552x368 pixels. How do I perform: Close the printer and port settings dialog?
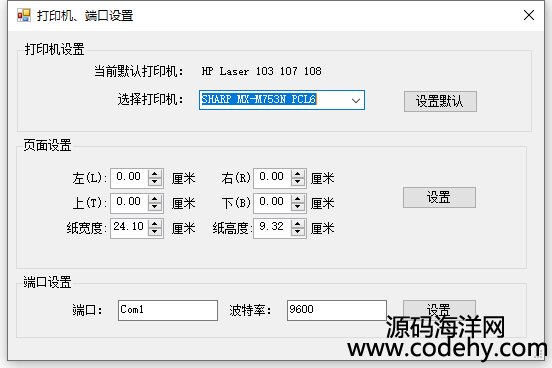529,15
